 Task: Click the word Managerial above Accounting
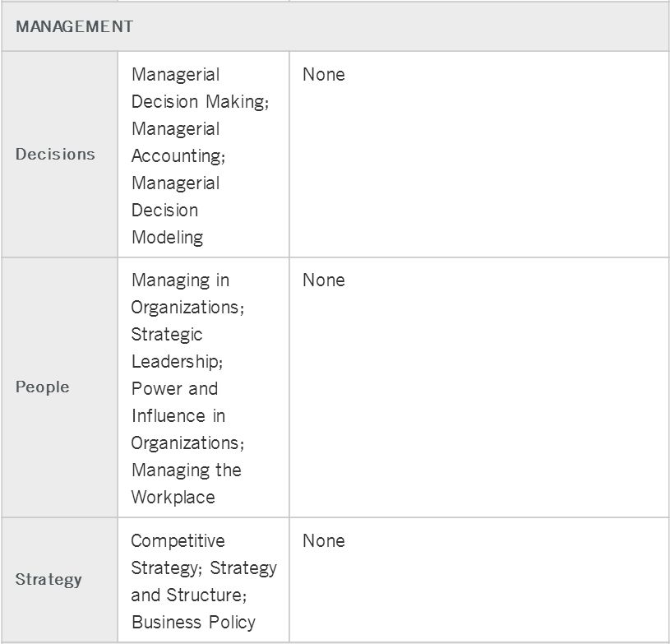click(x=175, y=129)
